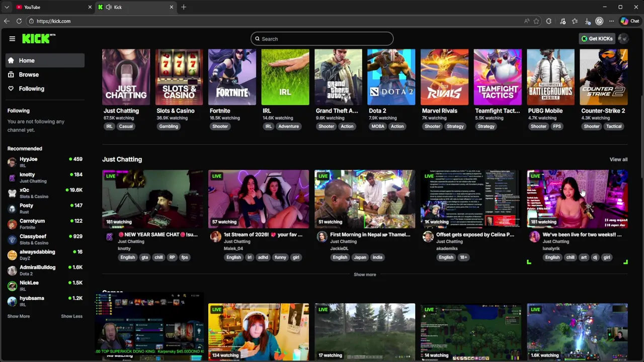Bookmark page with the star icon

coord(536,21)
